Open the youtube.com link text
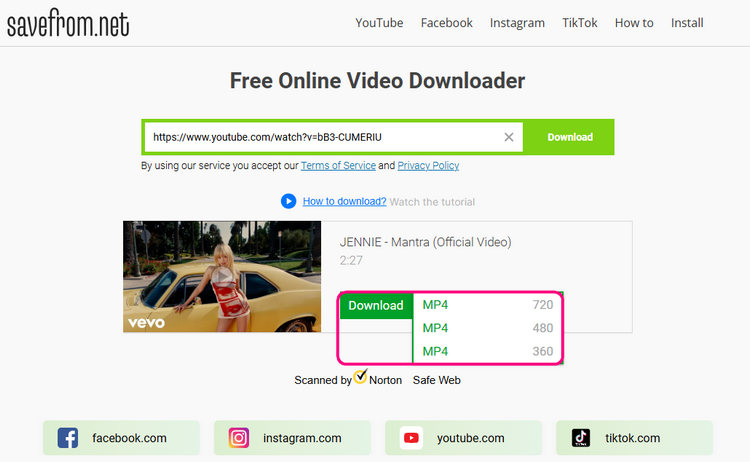This screenshot has height=462, width=750. [x=470, y=438]
